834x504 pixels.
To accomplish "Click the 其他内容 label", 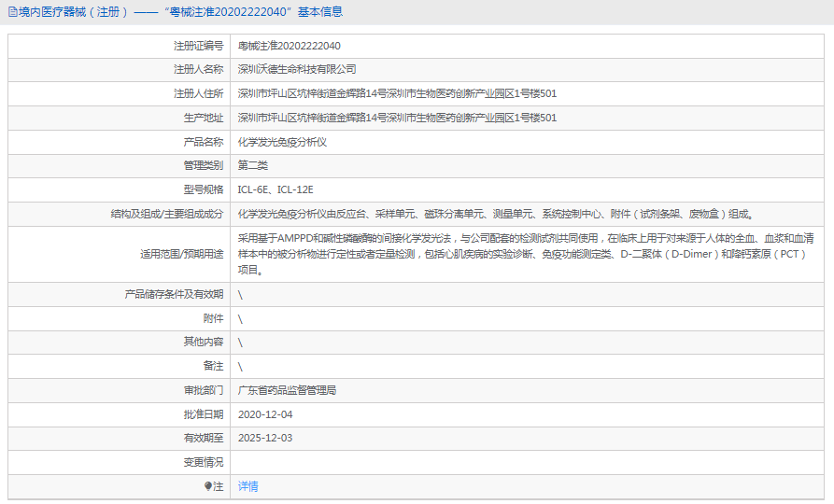I will click(204, 342).
